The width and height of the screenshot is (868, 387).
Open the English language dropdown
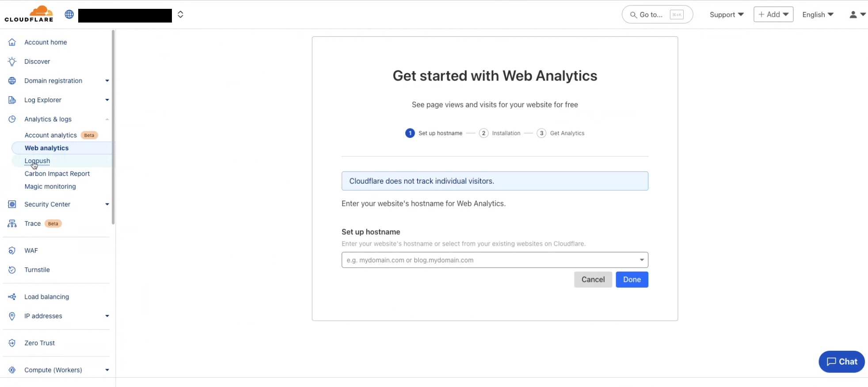click(x=818, y=15)
